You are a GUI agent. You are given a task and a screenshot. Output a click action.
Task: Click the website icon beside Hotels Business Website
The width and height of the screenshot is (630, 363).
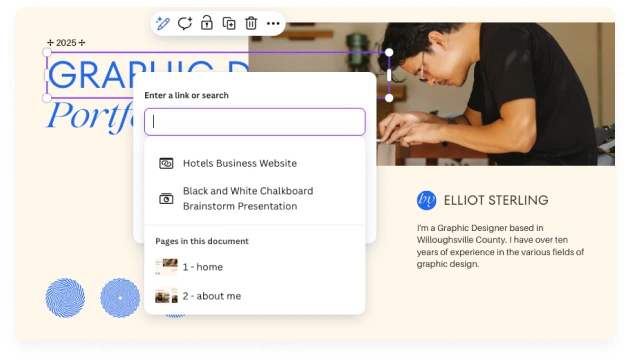coord(166,163)
